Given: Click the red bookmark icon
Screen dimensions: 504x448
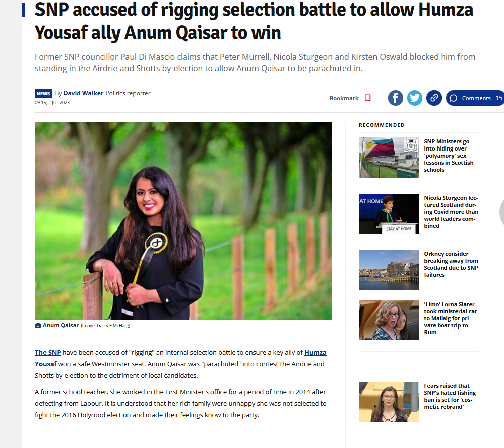Looking at the screenshot, I should point(368,98).
